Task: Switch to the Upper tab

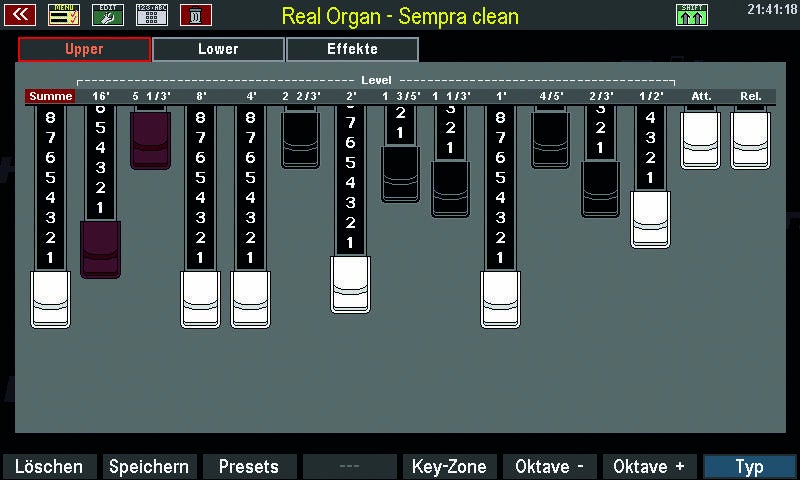Action: [x=84, y=49]
